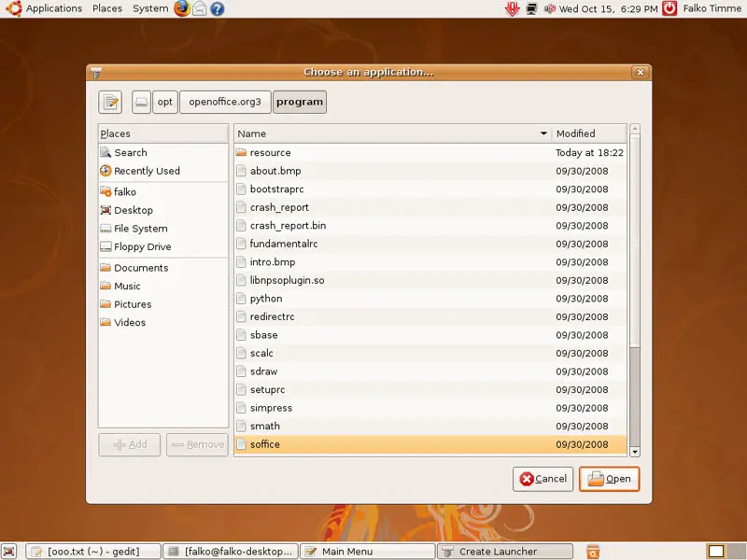747x560 pixels.
Task: Open the Places menu in top panel
Action: (107, 8)
